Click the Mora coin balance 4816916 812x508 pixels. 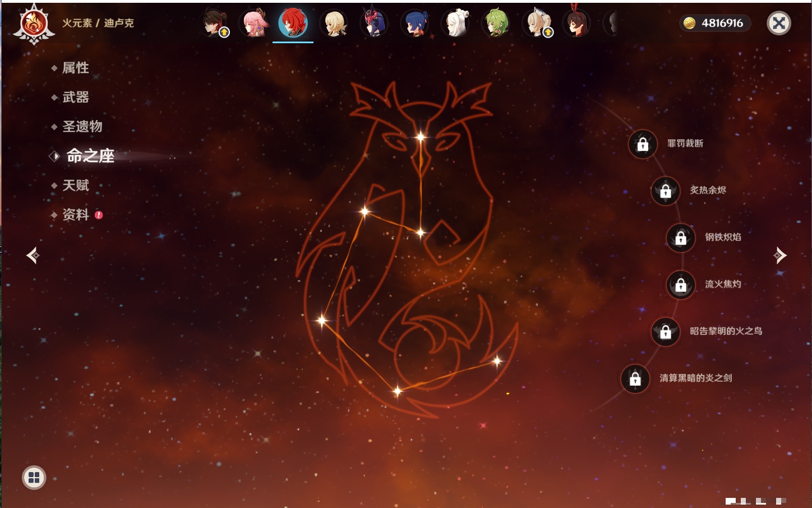pos(715,23)
